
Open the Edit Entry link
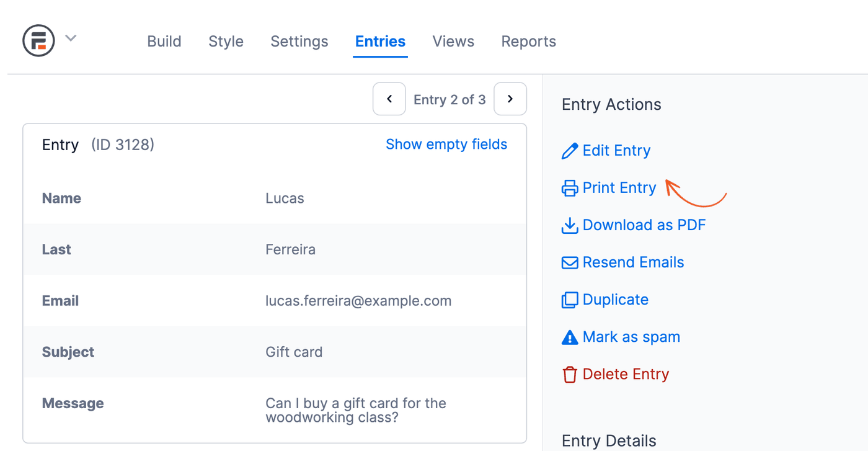point(616,151)
